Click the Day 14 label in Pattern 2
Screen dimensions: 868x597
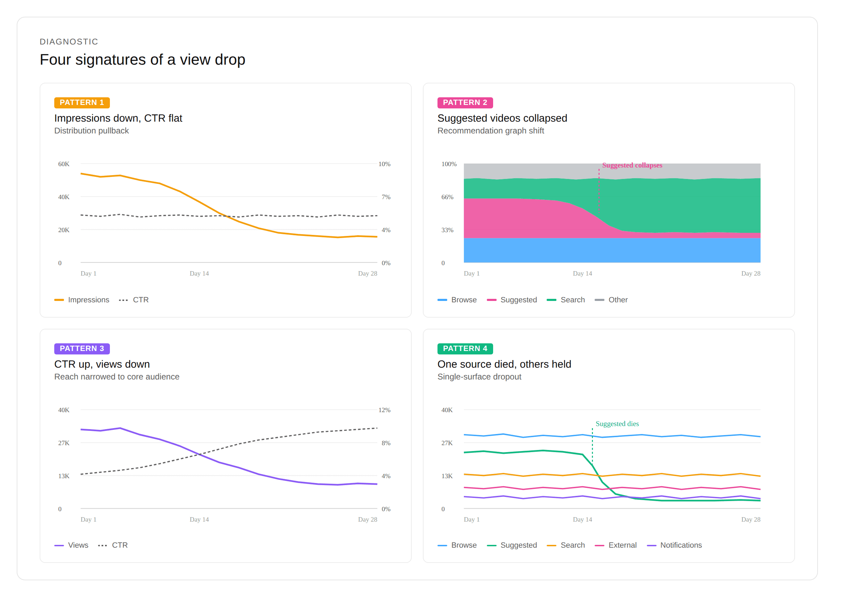point(582,273)
